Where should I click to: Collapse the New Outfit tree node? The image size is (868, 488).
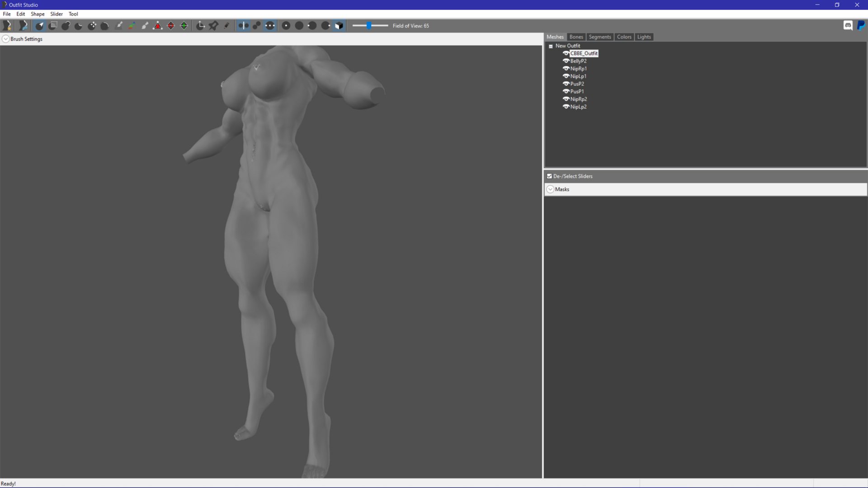(x=551, y=46)
